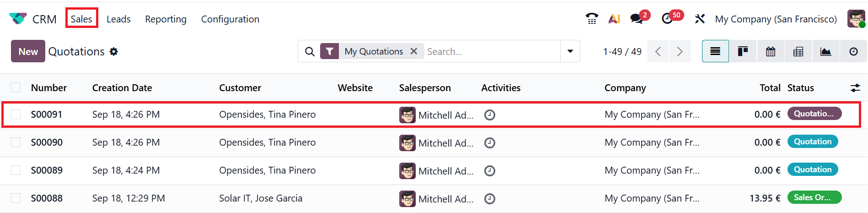The image size is (868, 213).
Task: Open the Configuration menu
Action: [230, 19]
